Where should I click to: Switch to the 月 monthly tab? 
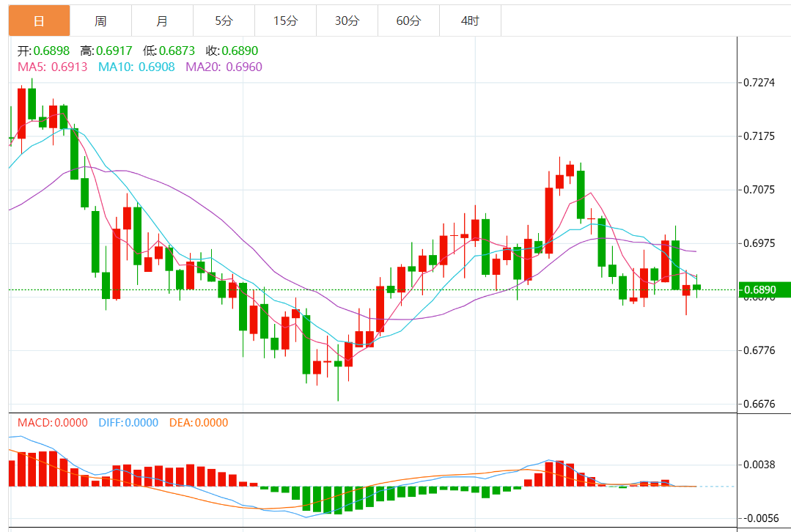point(163,21)
